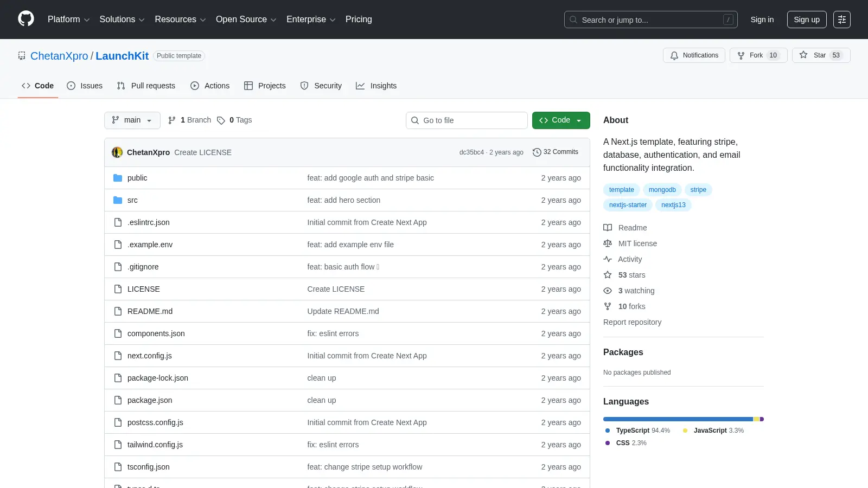
Task: Expand the Platform menu
Action: coord(68,20)
